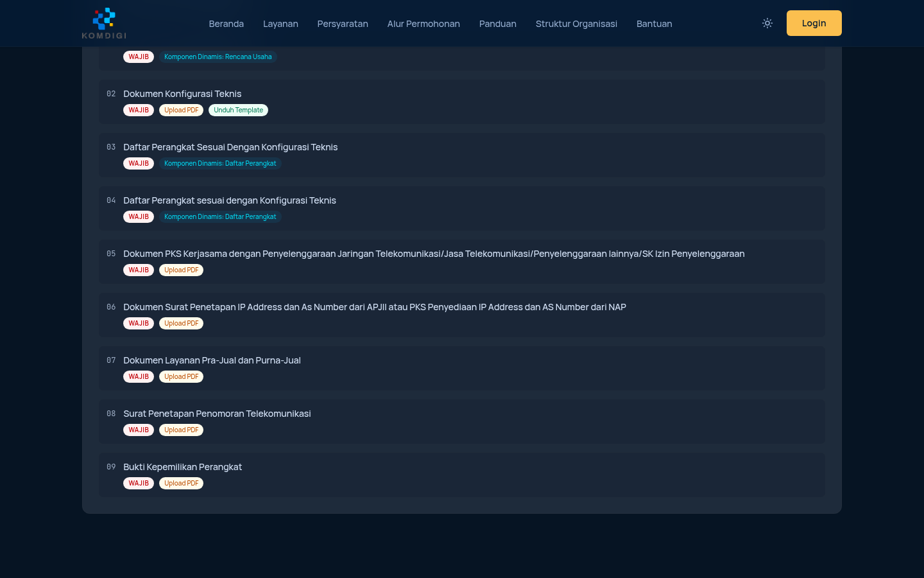Click the yellow Login button

[814, 23]
